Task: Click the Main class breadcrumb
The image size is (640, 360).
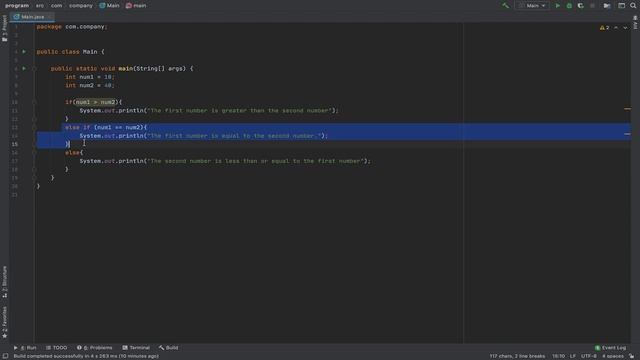Action: click(x=109, y=6)
